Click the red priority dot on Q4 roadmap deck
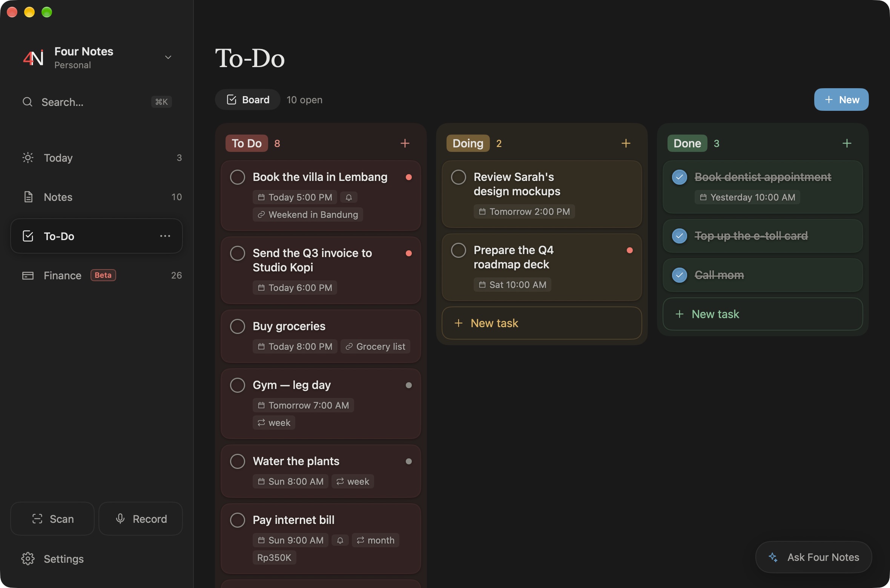This screenshot has width=890, height=588. (630, 250)
